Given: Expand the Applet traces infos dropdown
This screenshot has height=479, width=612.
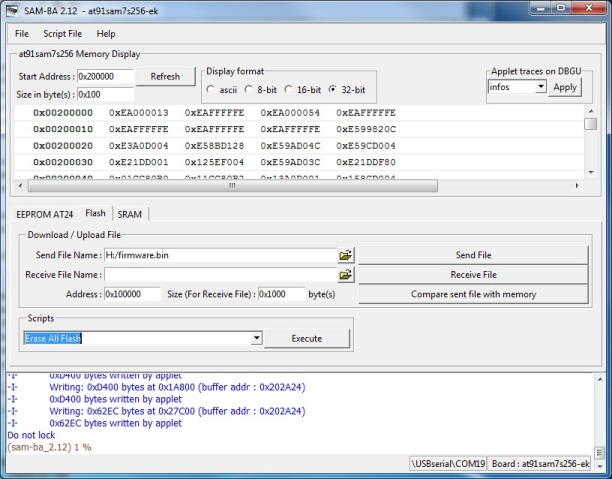Looking at the screenshot, I should click(x=540, y=87).
